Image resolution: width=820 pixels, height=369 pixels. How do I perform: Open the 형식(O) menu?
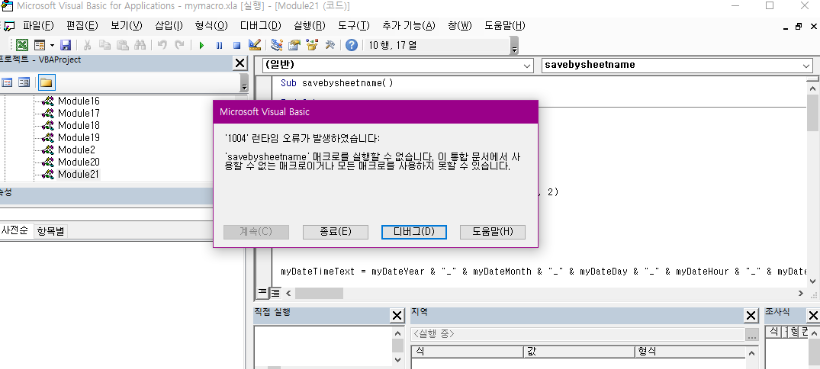coord(211,26)
